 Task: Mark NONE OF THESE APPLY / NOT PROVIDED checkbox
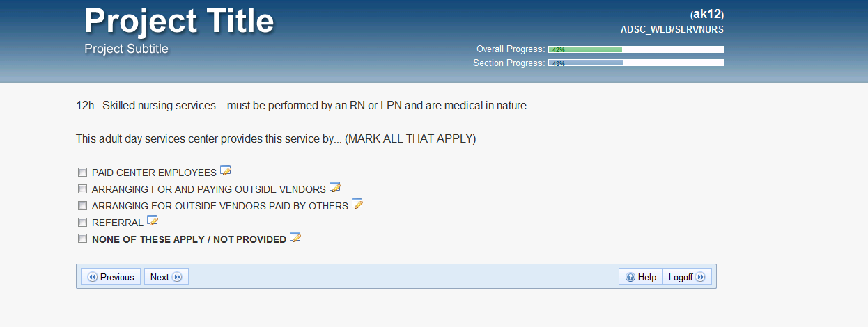(x=82, y=239)
